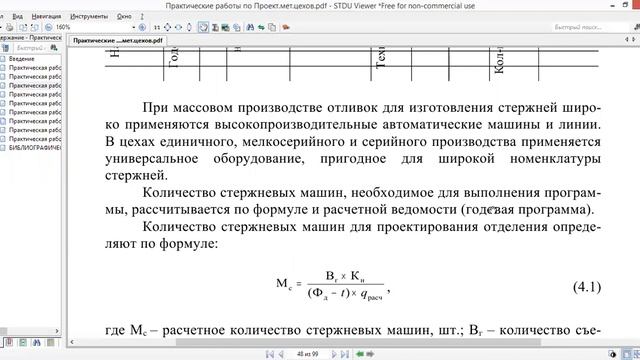Open the binoculars search icon in toolbar
The height and width of the screenshot is (360, 640).
click(250, 27)
